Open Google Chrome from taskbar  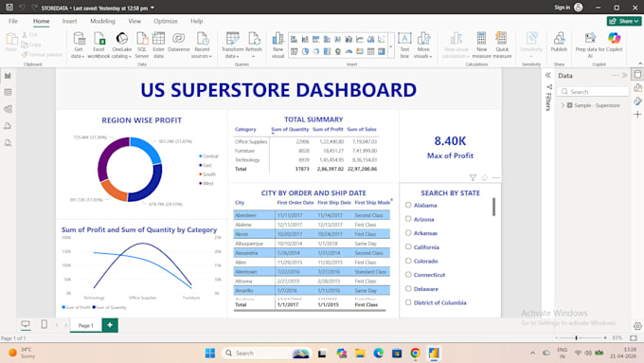click(415, 354)
